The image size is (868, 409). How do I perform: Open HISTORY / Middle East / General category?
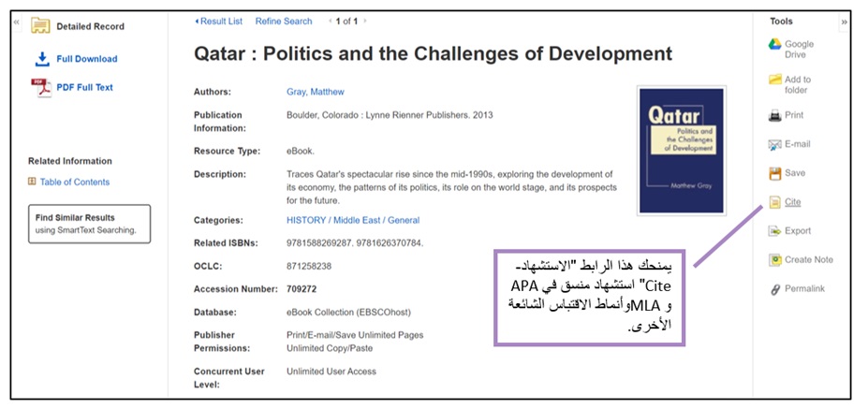coord(352,221)
